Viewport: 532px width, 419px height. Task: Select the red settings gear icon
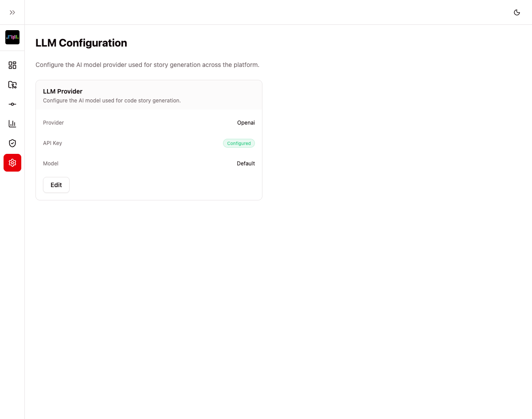(12, 163)
